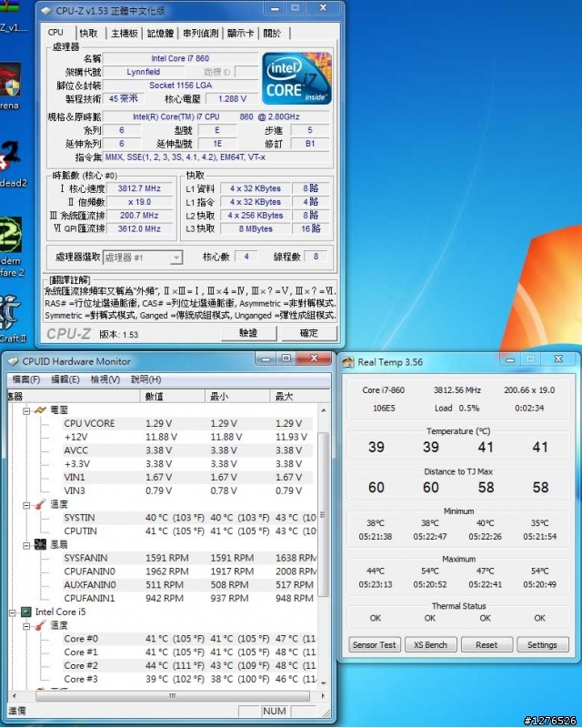This screenshot has width=582, height=728.
Task: Click the horizontal scrollbar in Hardware Monitor
Action: coord(173,695)
